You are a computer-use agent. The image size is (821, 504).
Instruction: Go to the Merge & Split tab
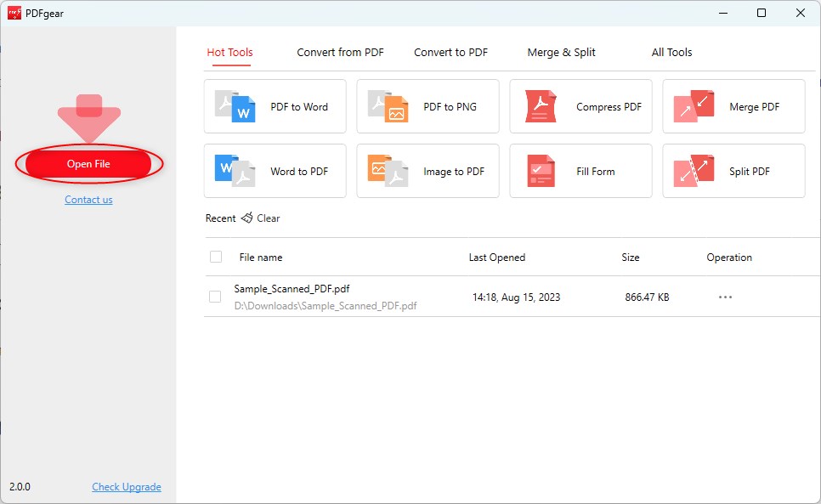561,53
